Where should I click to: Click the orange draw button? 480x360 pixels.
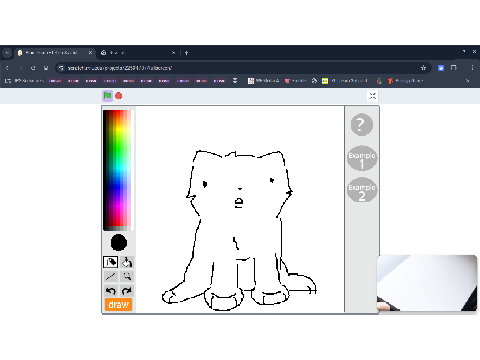[x=119, y=305]
